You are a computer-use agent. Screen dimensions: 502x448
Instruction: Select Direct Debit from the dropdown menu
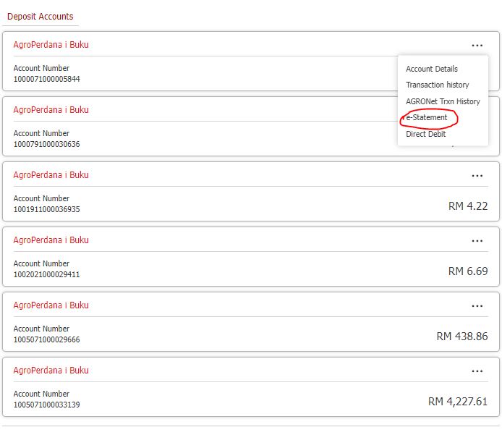click(425, 134)
